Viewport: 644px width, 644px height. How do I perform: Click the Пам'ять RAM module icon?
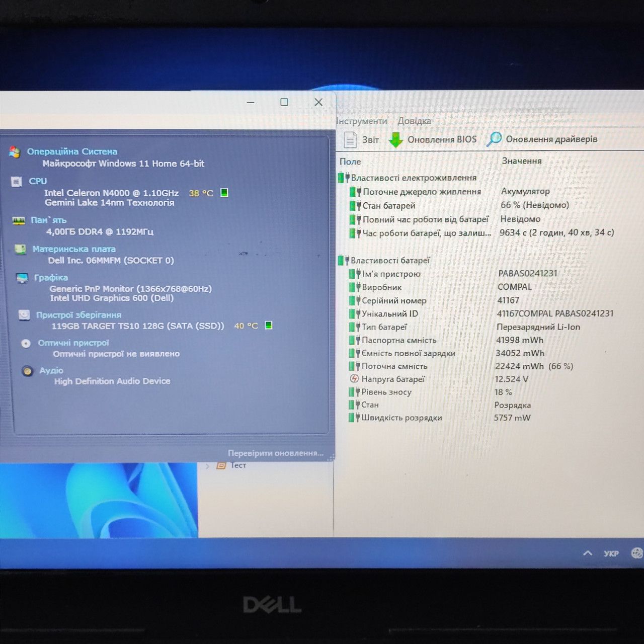click(x=19, y=220)
